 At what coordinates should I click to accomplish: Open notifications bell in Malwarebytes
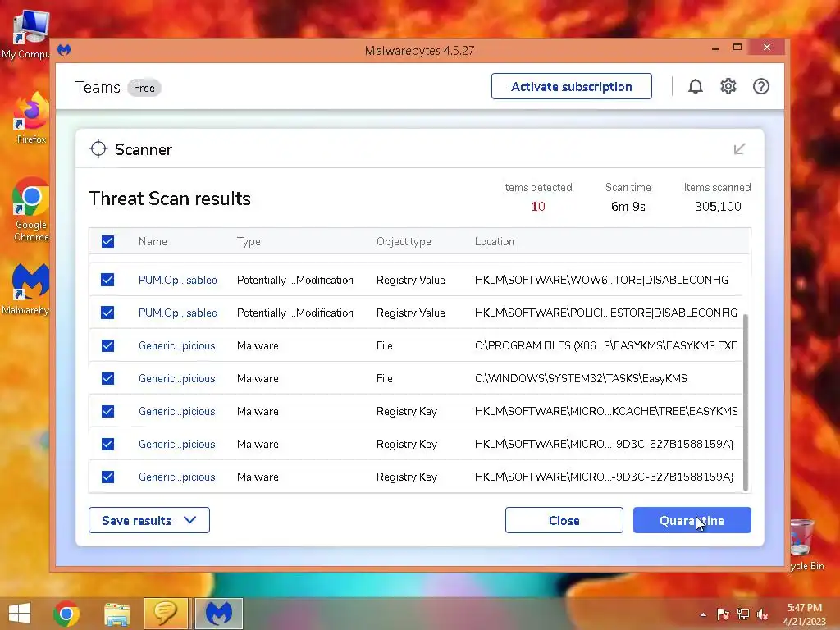696,86
